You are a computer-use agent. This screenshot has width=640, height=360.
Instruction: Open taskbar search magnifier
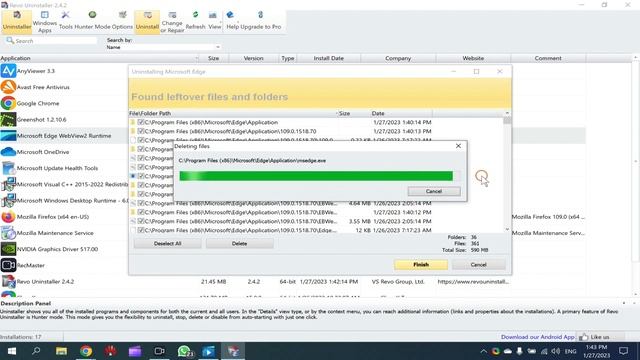tap(36, 351)
